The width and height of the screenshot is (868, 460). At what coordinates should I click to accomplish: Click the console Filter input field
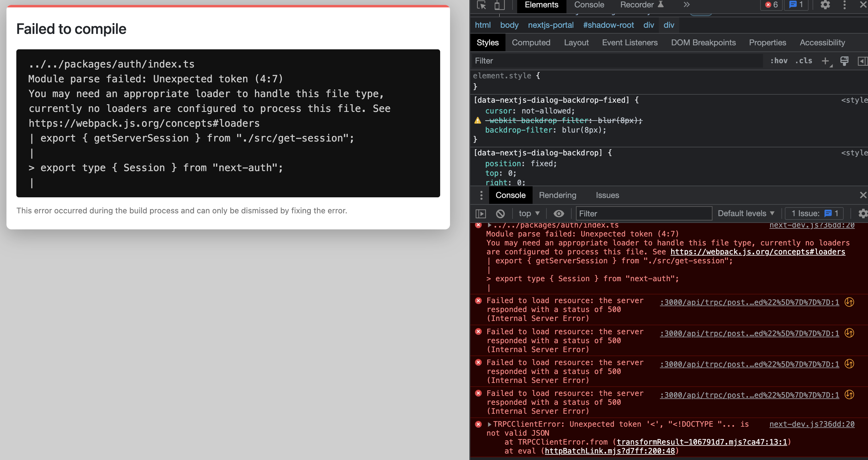[x=643, y=213]
